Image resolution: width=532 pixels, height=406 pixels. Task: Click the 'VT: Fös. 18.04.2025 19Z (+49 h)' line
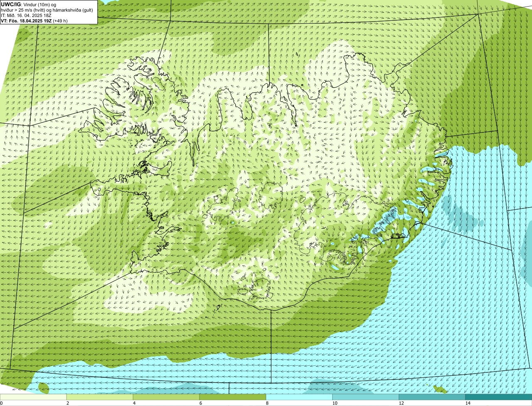[x=34, y=20]
